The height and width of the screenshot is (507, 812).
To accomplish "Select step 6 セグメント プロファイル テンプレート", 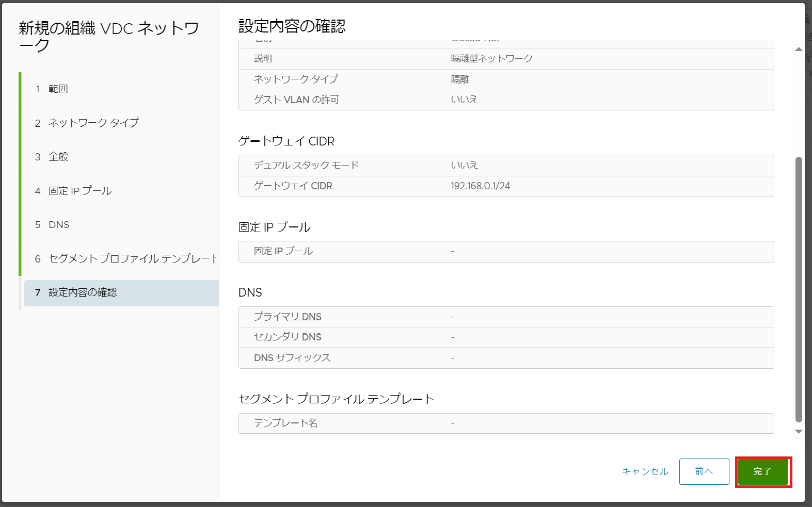I will coord(132,258).
